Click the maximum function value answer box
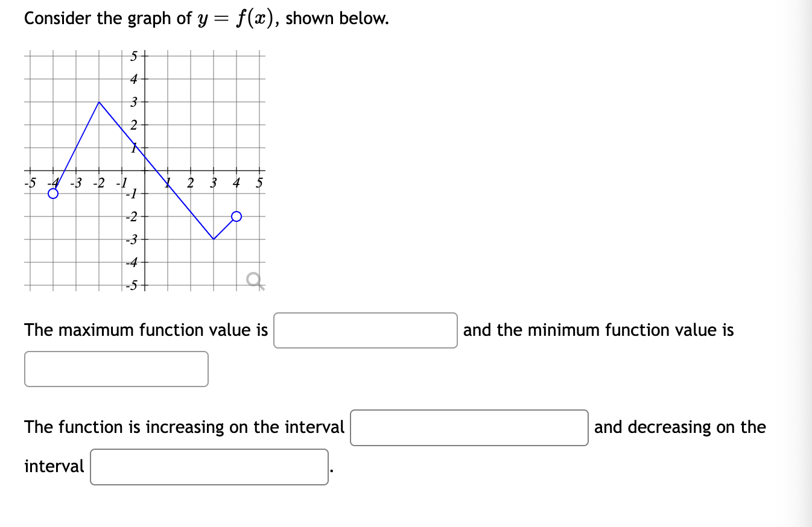 click(365, 330)
